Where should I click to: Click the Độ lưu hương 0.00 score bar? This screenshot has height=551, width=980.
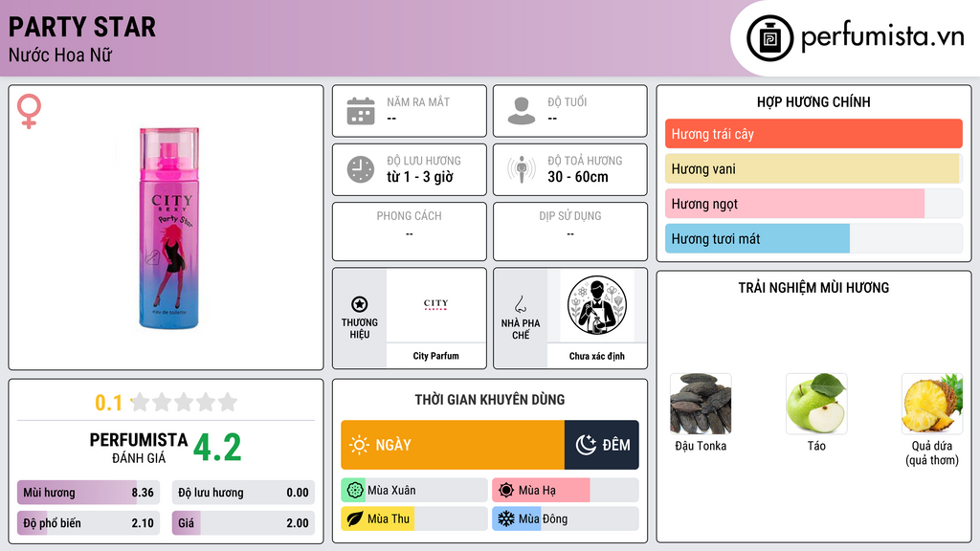point(243,493)
